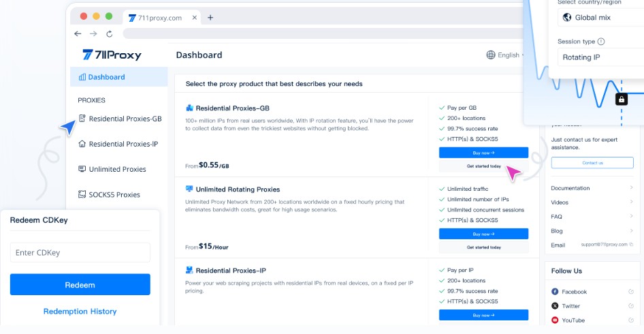
Task: Open Redemption History link
Action: coord(80,312)
